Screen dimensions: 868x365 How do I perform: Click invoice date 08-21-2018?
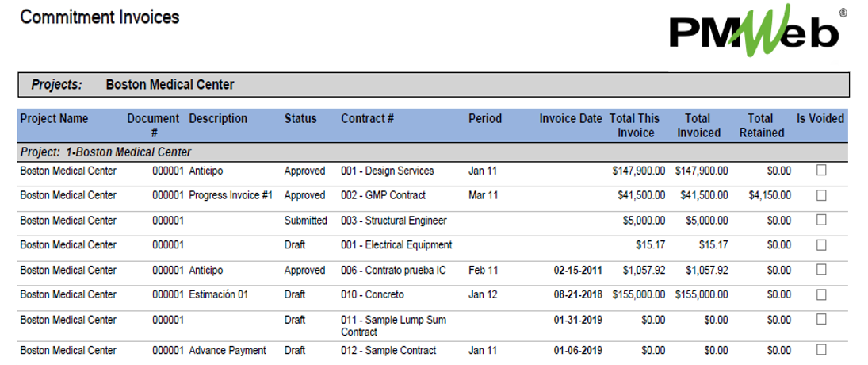pyautogui.click(x=578, y=294)
